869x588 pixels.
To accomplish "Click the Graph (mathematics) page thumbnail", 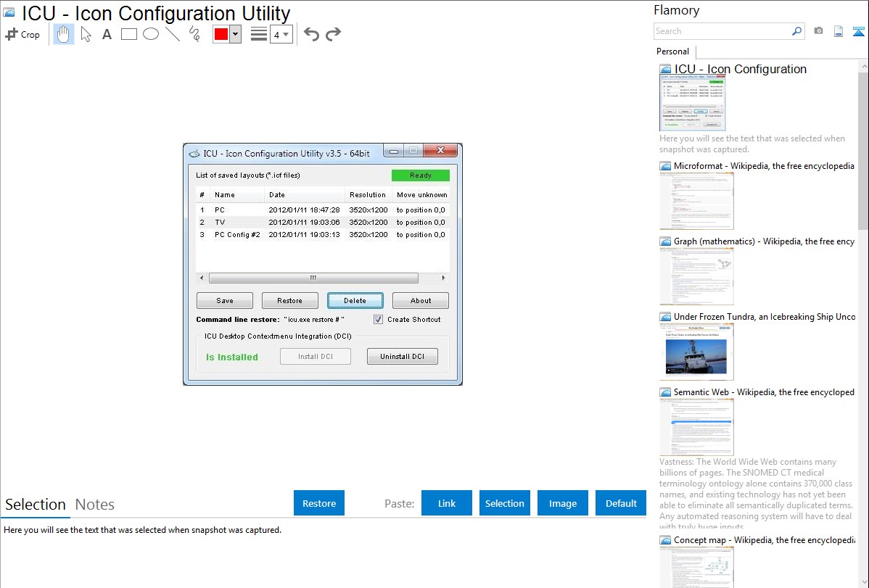I will point(696,276).
